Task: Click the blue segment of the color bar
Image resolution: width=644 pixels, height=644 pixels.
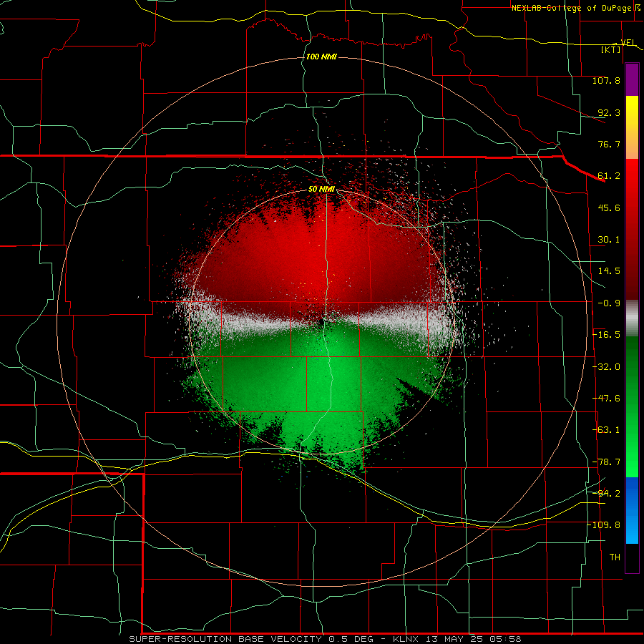Action: tap(632, 510)
